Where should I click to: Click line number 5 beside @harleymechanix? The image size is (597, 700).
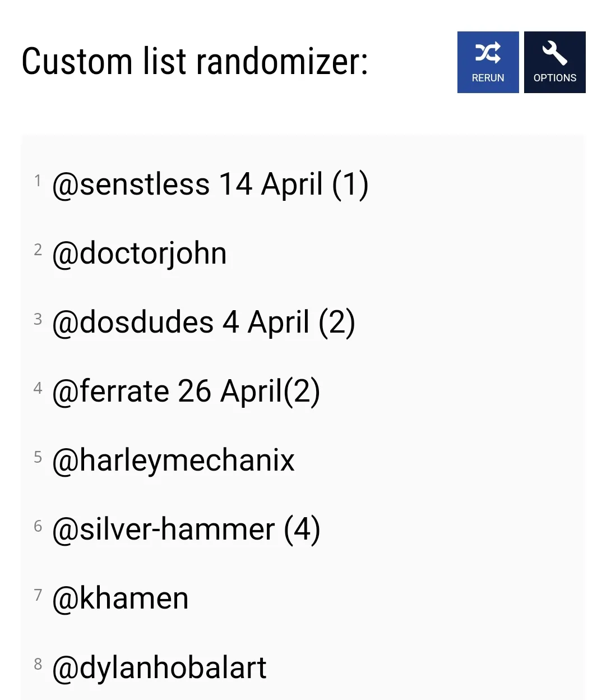(38, 457)
